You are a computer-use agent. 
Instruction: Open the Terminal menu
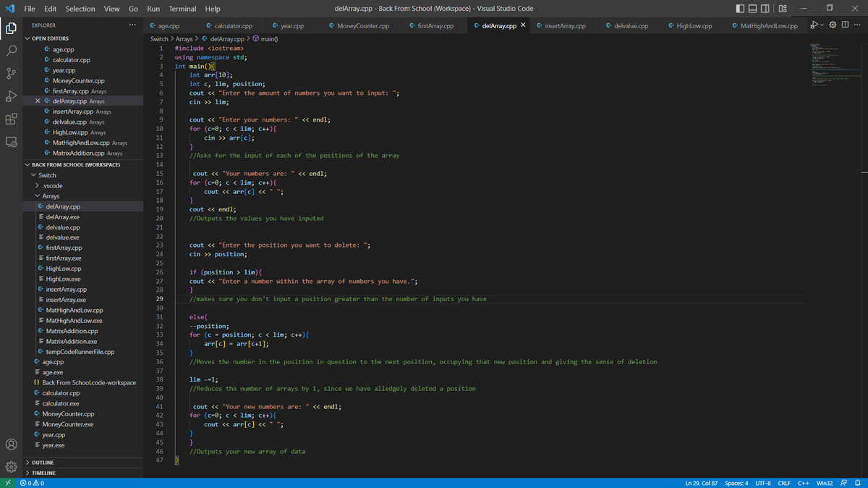[x=182, y=9]
